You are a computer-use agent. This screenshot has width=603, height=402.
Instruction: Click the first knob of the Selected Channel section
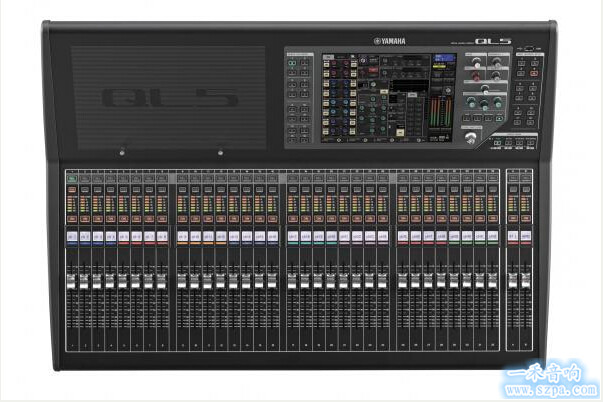click(476, 62)
